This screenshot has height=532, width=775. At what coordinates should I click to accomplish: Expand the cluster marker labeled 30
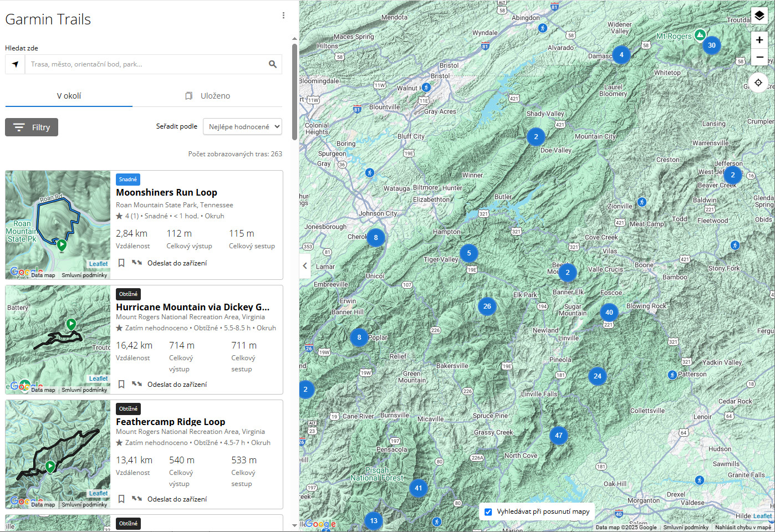tap(712, 45)
